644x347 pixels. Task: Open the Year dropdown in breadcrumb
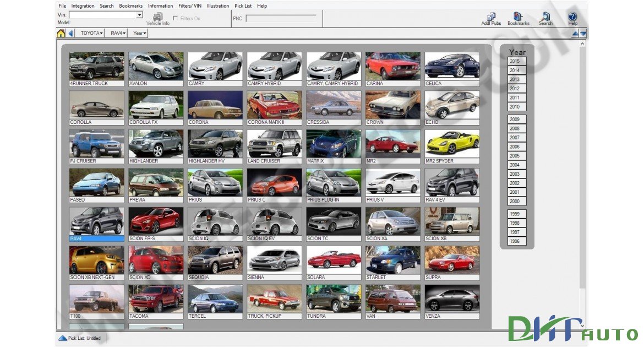click(139, 33)
